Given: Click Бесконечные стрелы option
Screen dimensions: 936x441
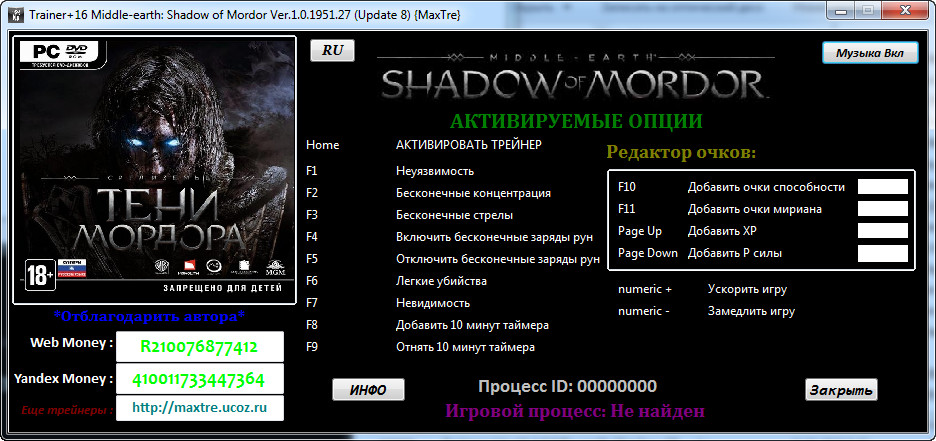Looking at the screenshot, I should (x=454, y=215).
